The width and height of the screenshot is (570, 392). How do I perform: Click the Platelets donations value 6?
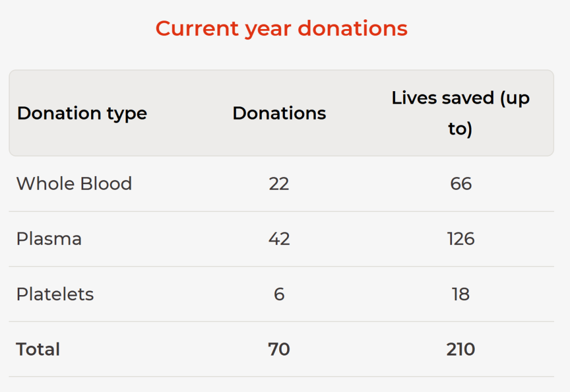coord(279,294)
